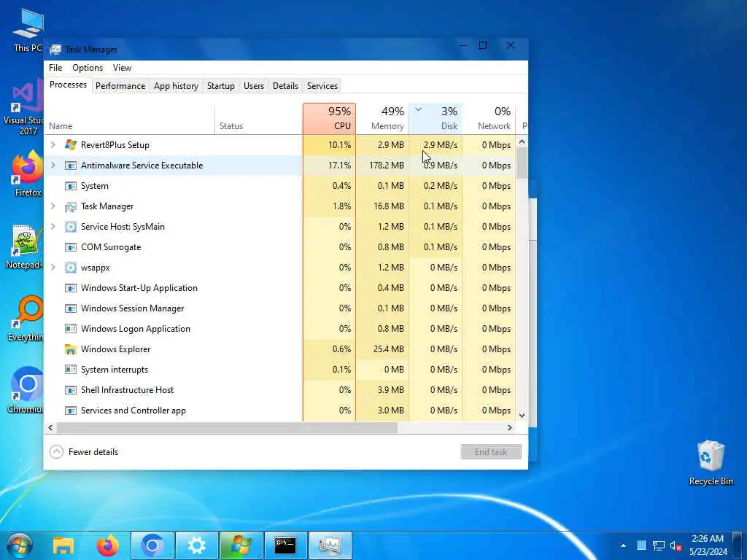The image size is (747, 560).
Task: Expand the Revert8Plus Setup process group
Action: click(53, 145)
